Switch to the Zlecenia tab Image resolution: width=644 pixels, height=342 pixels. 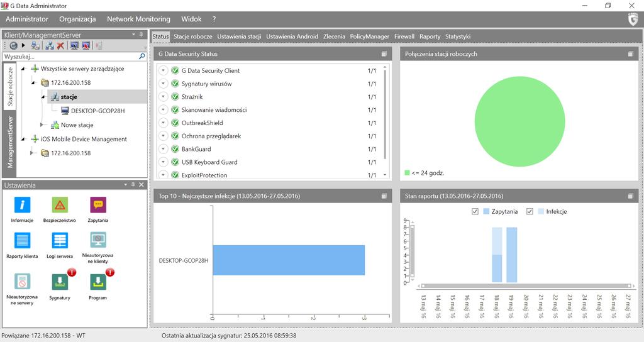point(334,36)
